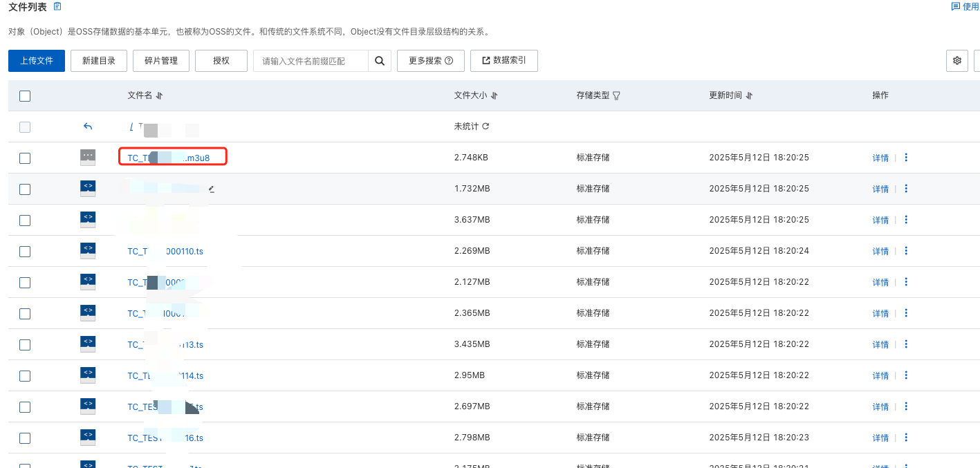
Task: Open more actions menu for m3u8 file
Action: tap(906, 158)
